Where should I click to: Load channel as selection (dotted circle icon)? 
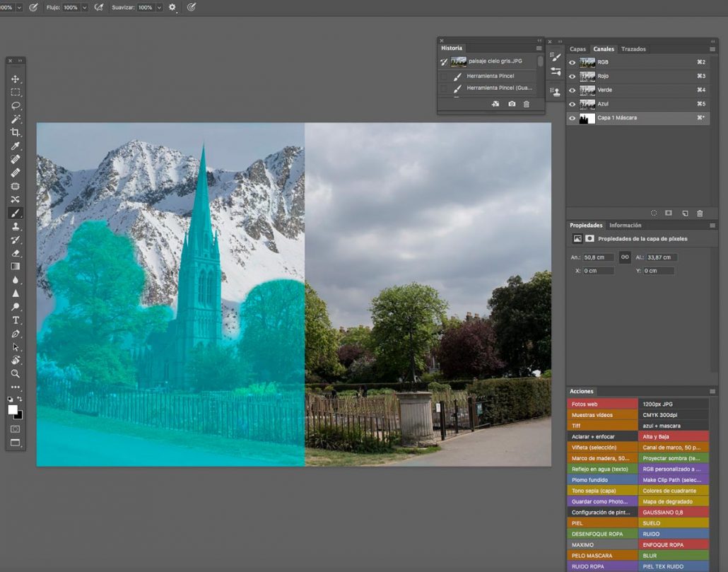point(654,213)
